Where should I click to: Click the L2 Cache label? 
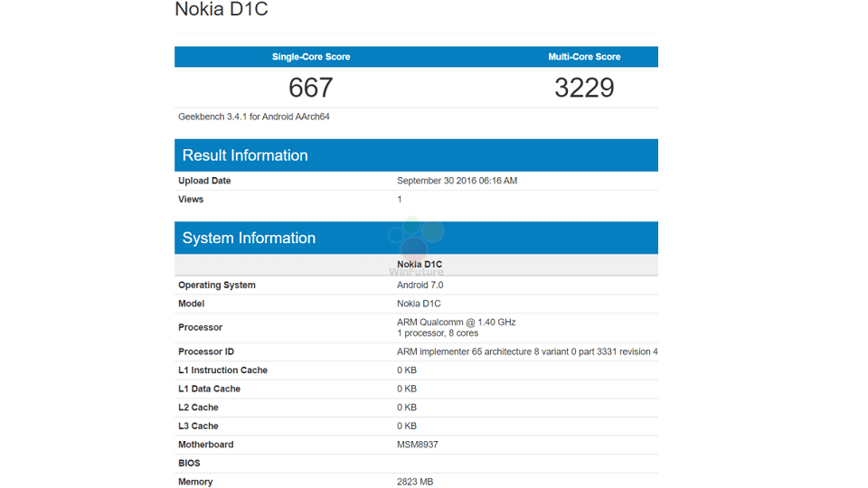198,408
